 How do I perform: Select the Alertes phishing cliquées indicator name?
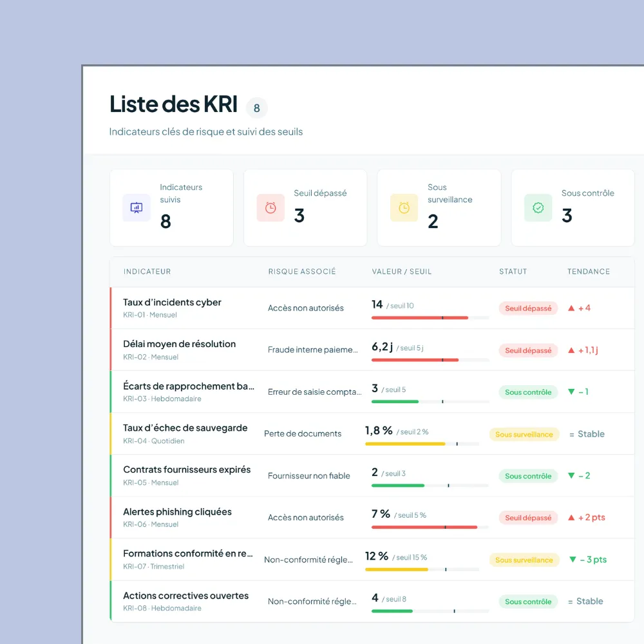tap(178, 512)
